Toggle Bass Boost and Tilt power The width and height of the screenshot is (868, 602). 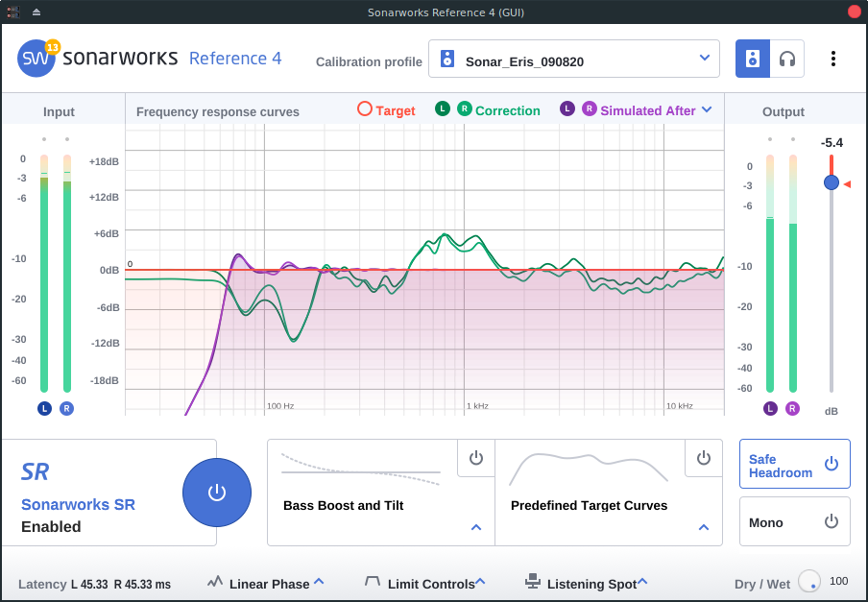coord(476,458)
